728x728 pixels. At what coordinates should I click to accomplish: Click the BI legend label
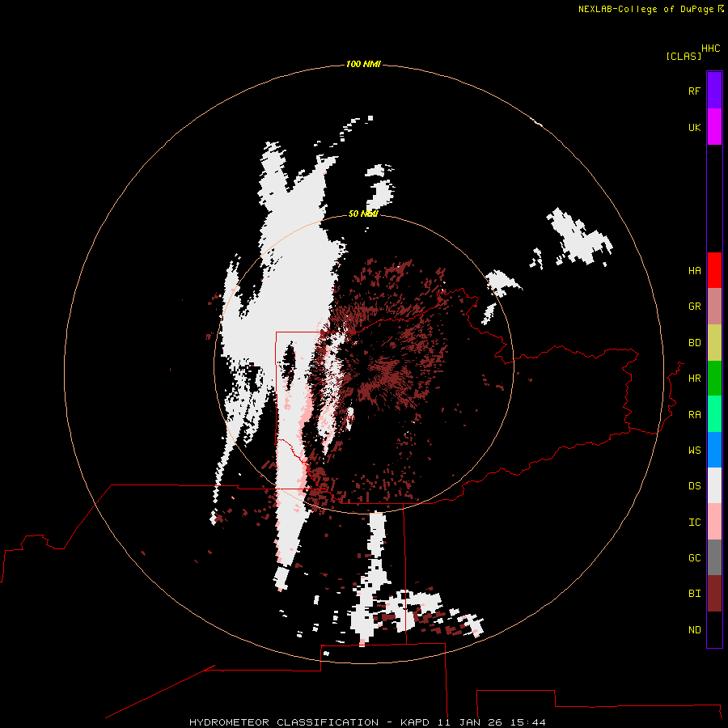(x=694, y=594)
